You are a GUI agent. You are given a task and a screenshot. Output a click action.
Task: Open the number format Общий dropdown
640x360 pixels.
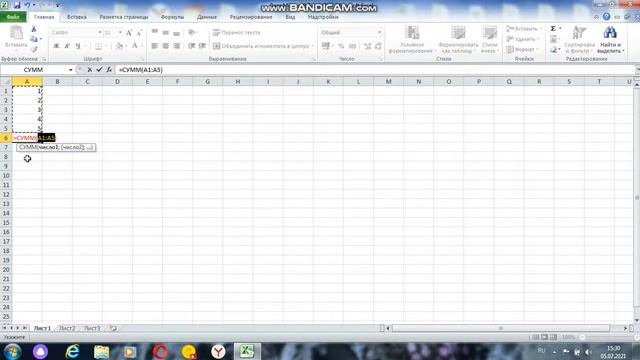click(379, 32)
